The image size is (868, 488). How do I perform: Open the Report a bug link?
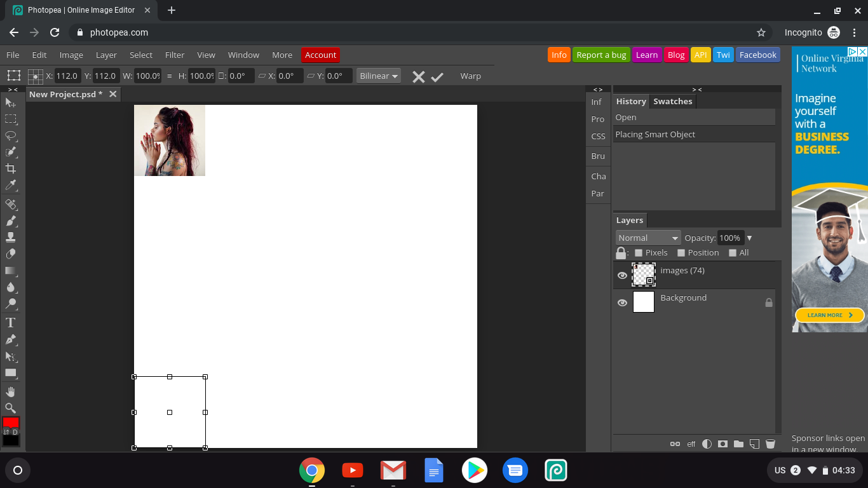pyautogui.click(x=601, y=55)
